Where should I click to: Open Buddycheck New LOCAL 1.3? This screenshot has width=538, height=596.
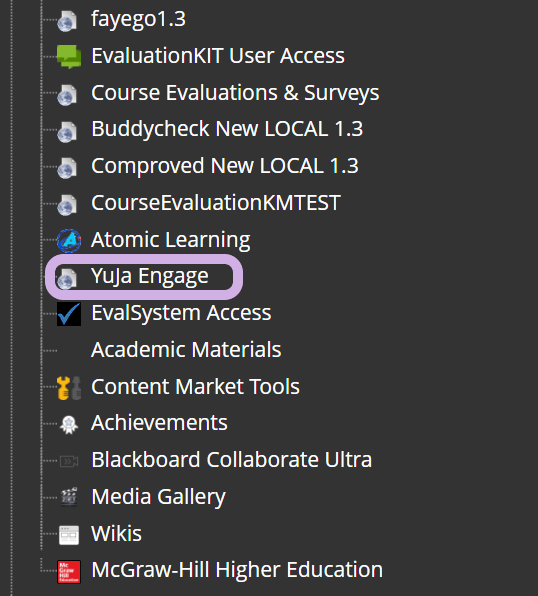227,129
